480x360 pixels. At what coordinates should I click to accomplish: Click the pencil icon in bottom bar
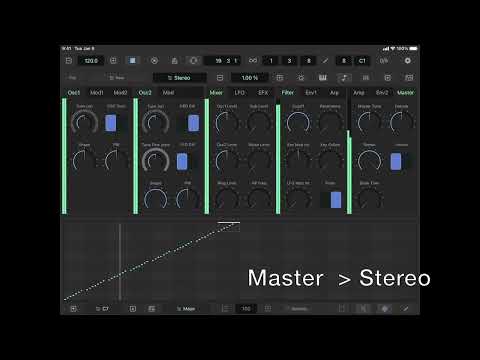406,309
